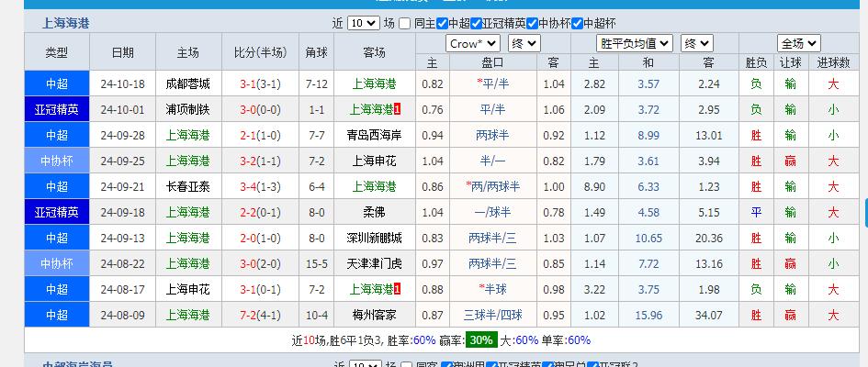Click red card badge in 浦项制铁 match row
Screen dimensions: 868x367
(397, 109)
